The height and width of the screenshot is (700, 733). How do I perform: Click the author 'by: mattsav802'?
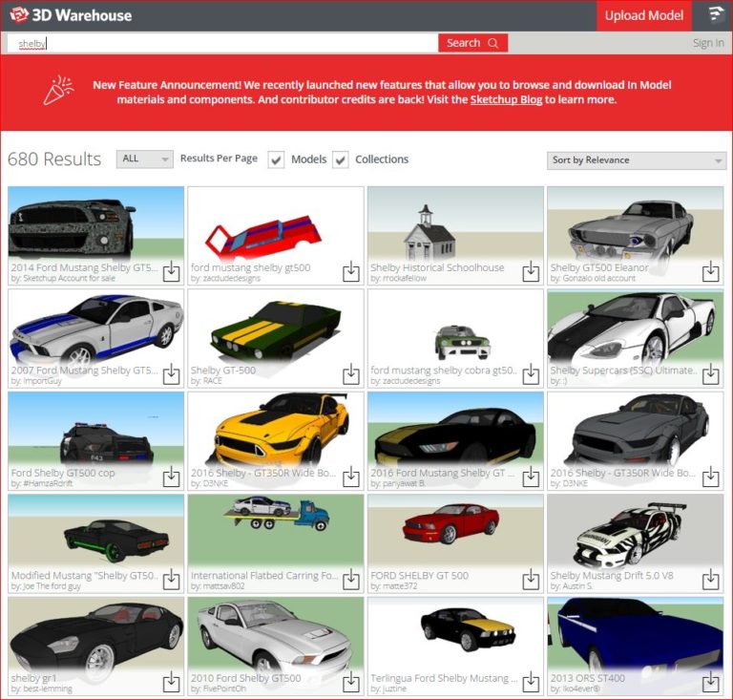pos(218,586)
